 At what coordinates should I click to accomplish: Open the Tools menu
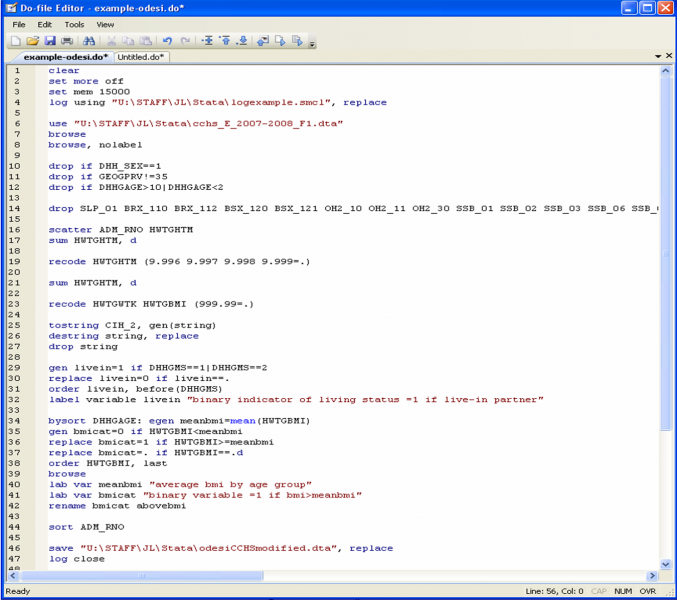click(74, 24)
